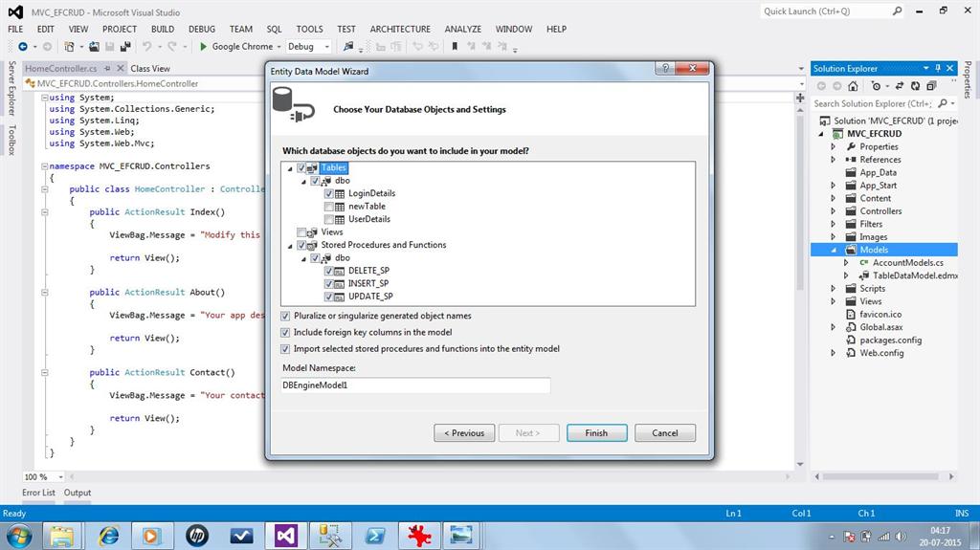Open File Explorer from taskbar
The image size is (980, 550).
click(x=62, y=536)
